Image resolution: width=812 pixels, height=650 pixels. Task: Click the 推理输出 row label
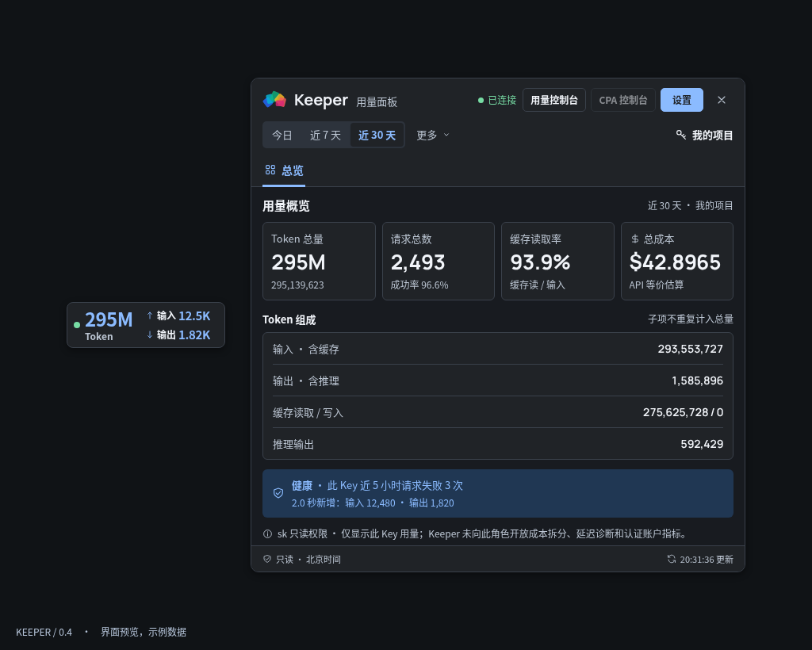(x=293, y=444)
